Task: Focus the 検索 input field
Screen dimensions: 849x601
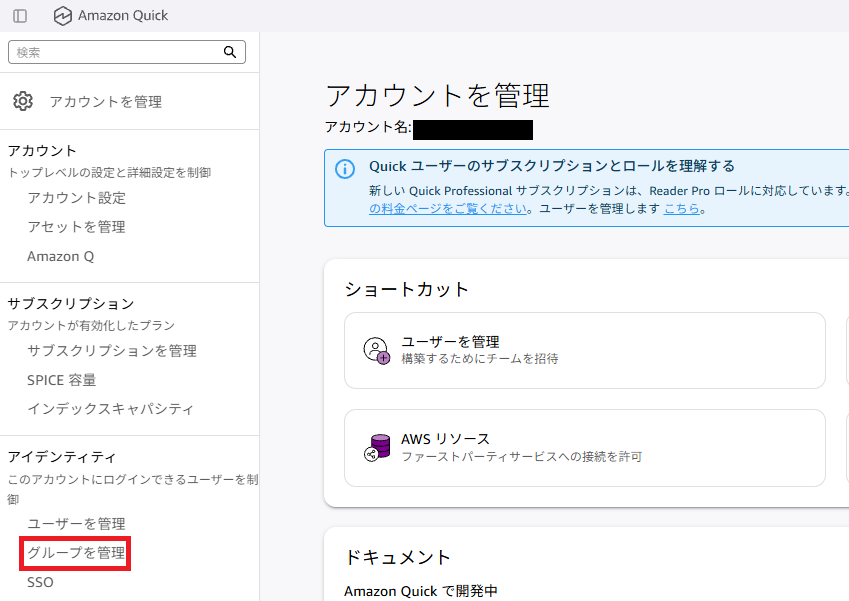Action: pyautogui.click(x=127, y=52)
